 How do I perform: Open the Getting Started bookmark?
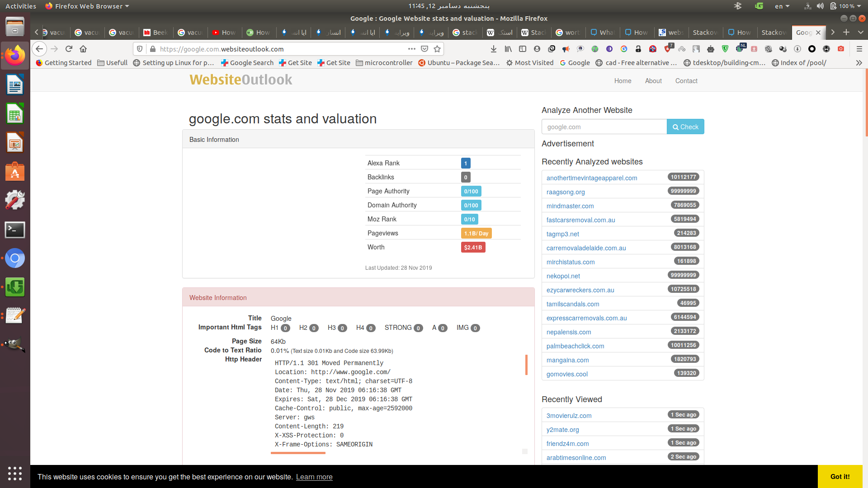[64, 63]
